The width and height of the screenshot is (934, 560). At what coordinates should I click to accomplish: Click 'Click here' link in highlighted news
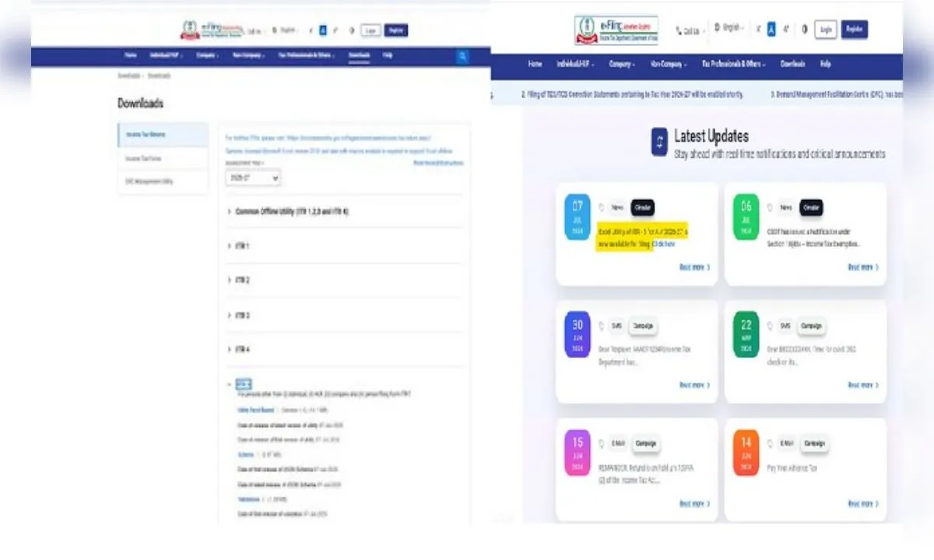click(664, 243)
